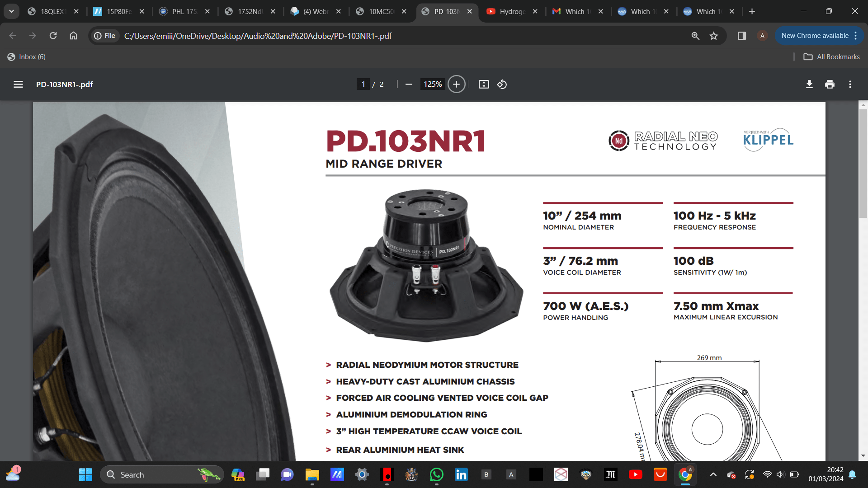The width and height of the screenshot is (868, 488).
Task: Print the PDF document
Action: (x=830, y=84)
